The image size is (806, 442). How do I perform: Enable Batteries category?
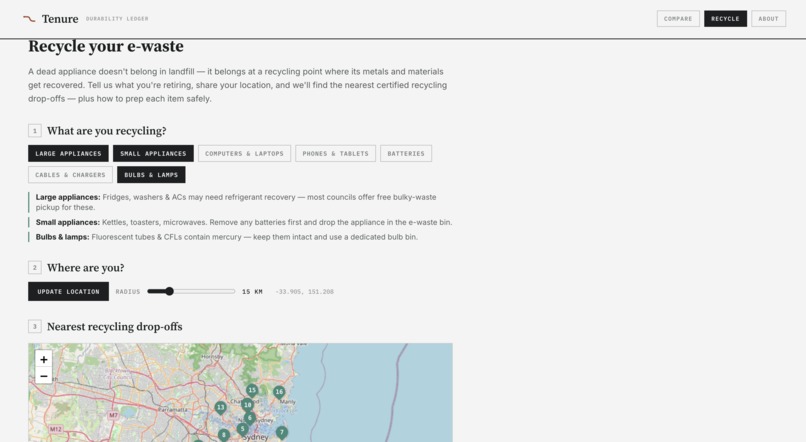406,154
